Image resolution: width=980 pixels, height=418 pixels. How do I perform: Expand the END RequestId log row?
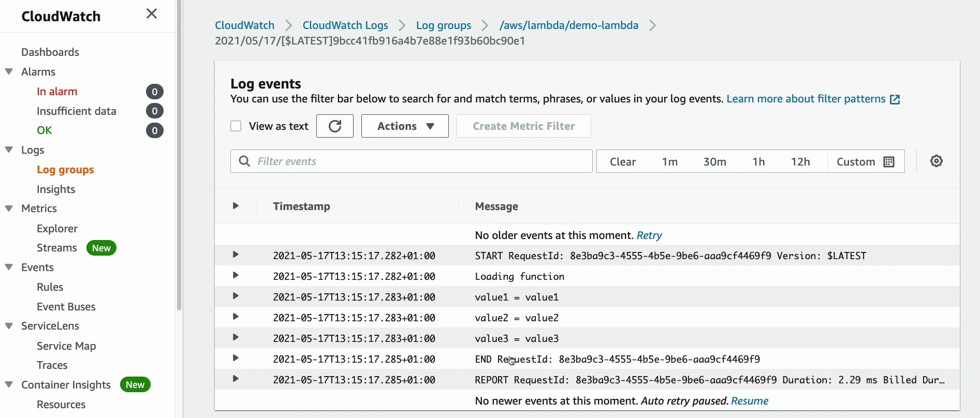[x=236, y=358]
